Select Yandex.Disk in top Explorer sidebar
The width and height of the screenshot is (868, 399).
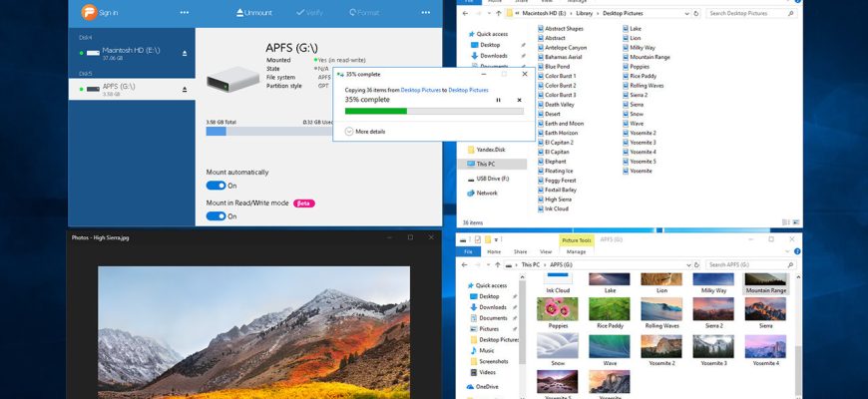tap(487, 150)
